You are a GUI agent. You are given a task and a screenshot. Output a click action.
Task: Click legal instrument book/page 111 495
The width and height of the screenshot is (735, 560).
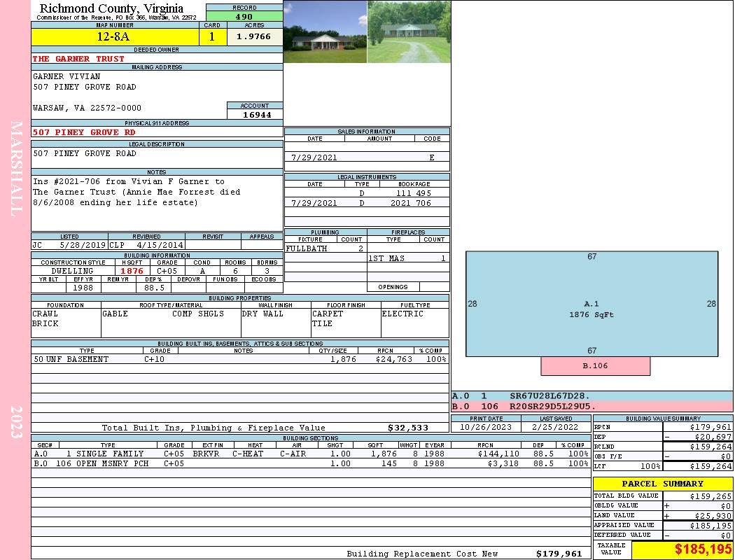pyautogui.click(x=413, y=192)
